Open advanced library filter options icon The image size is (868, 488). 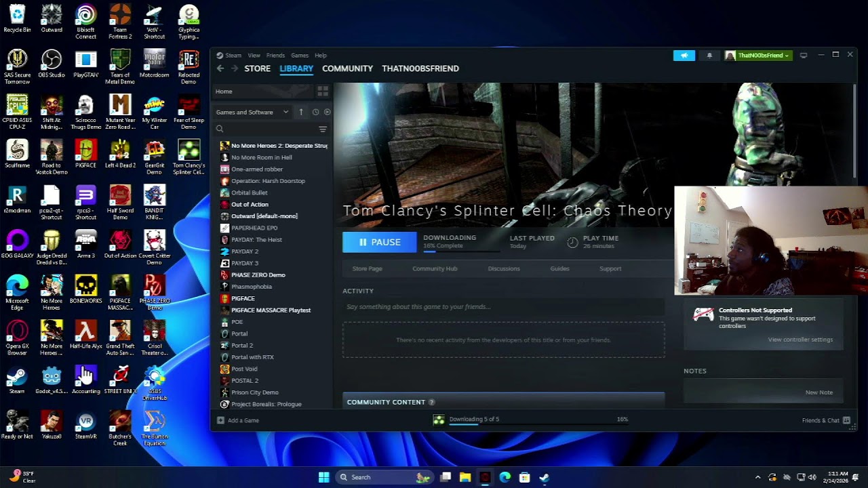[323, 129]
